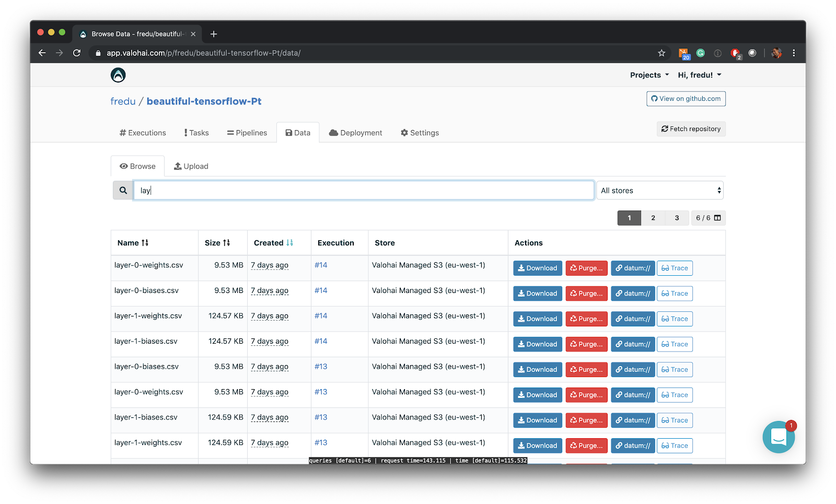Click the tab-search media circle extension icon

tap(752, 53)
